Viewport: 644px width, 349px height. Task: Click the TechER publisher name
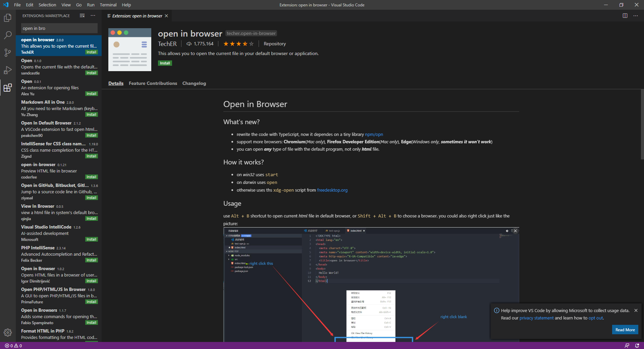pos(167,44)
